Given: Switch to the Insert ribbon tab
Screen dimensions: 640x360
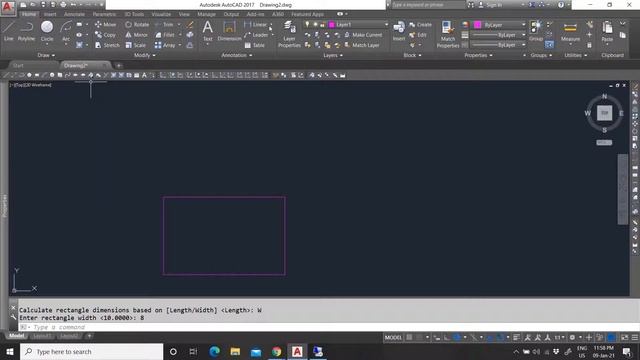Looking at the screenshot, I should click(50, 14).
